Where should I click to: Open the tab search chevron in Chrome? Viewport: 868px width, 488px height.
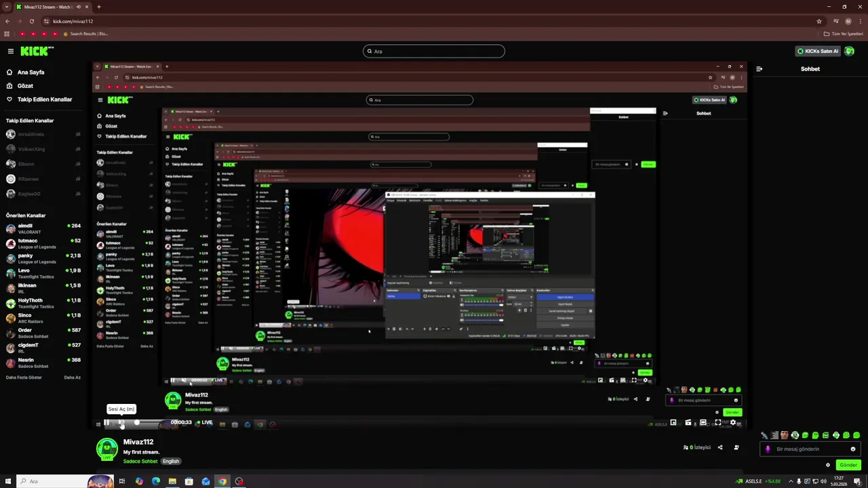coord(7,7)
